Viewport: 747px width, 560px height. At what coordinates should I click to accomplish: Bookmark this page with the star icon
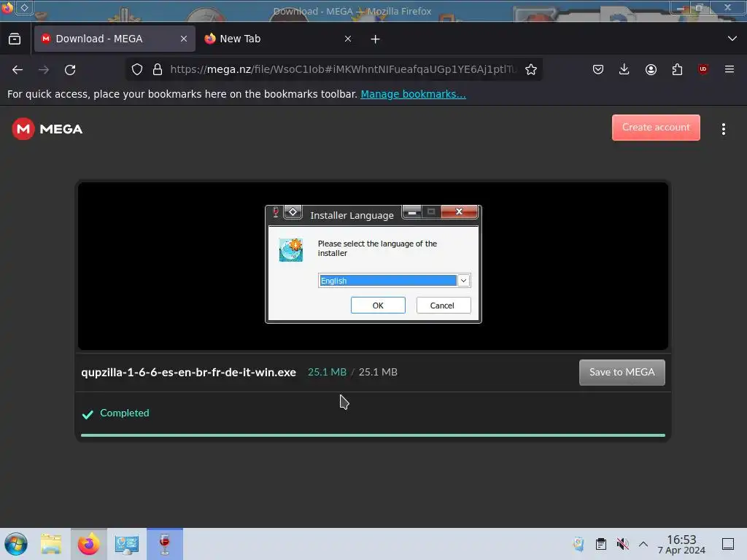531,69
